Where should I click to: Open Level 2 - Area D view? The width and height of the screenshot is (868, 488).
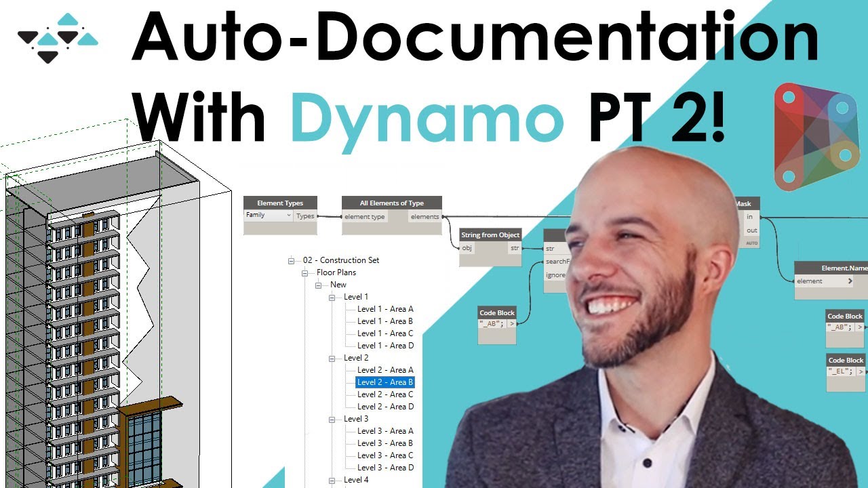tap(385, 407)
